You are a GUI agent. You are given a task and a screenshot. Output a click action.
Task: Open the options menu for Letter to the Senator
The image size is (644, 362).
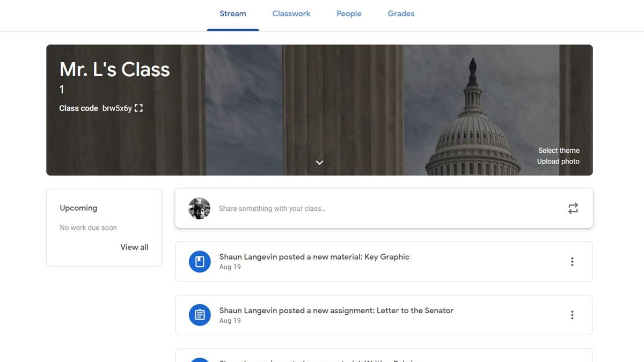tap(572, 315)
